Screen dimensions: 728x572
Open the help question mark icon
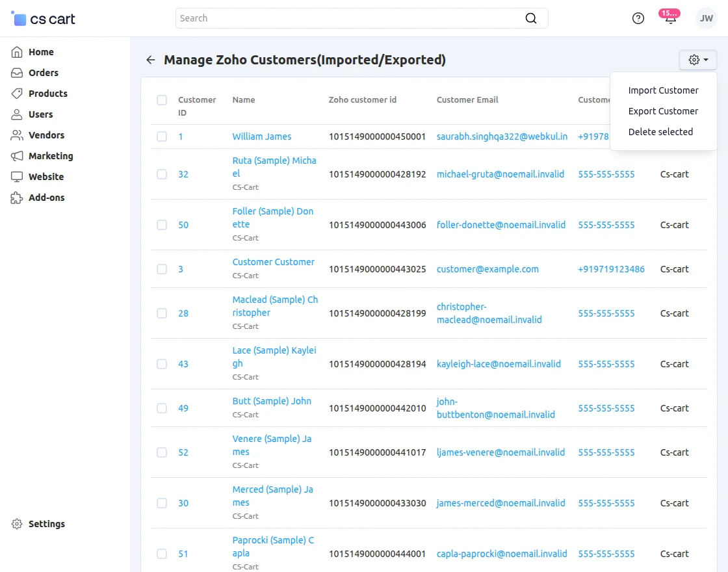click(x=638, y=18)
